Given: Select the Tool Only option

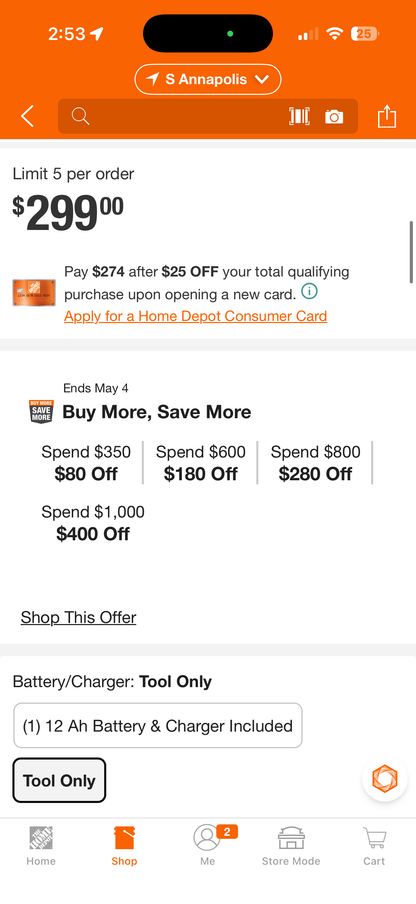Looking at the screenshot, I should [x=59, y=780].
